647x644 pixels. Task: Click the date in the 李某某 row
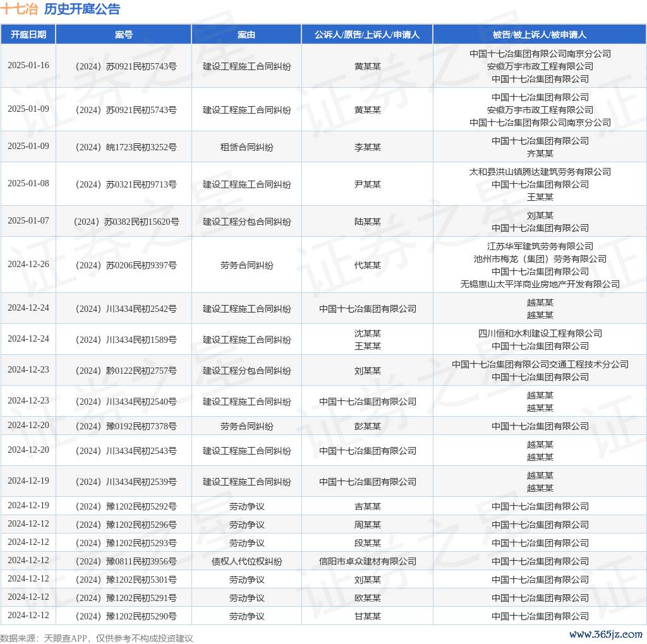point(28,146)
